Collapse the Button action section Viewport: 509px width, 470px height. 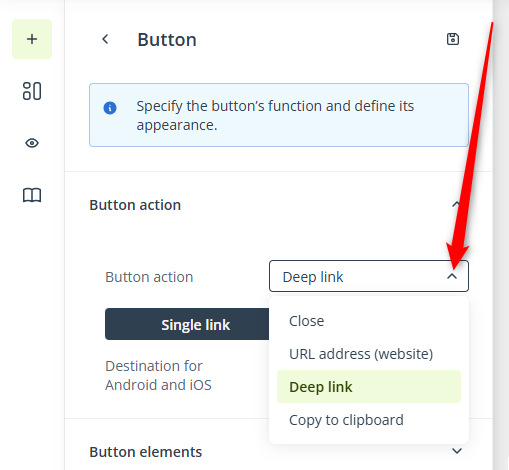456,204
